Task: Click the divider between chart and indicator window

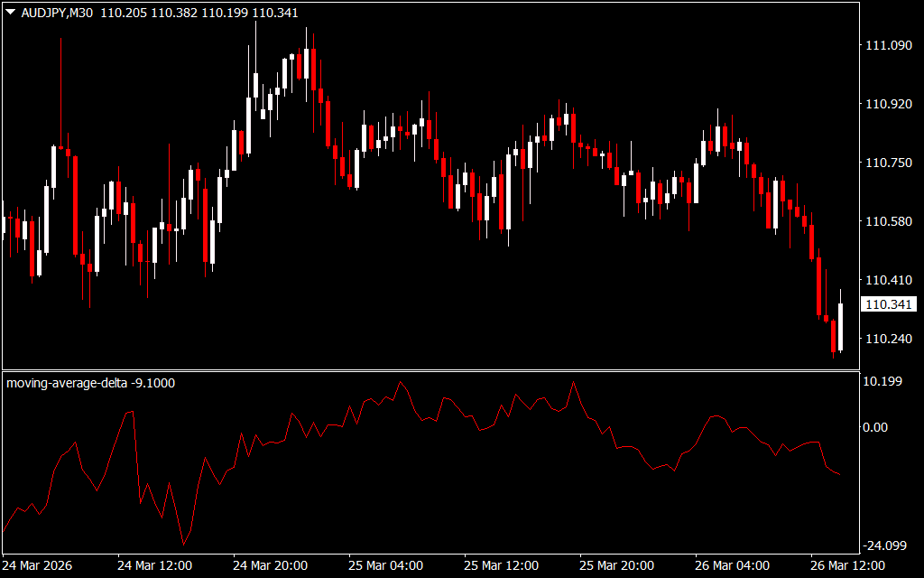Action: (x=429, y=369)
